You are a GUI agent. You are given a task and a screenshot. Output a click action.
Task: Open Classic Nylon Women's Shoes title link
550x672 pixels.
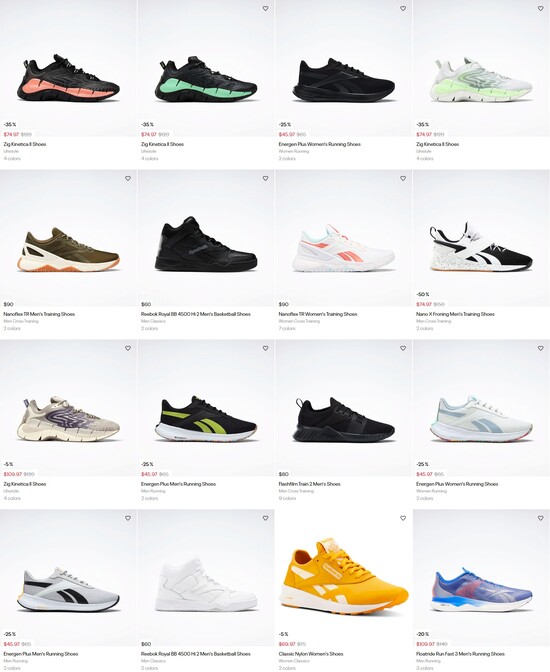pos(311,654)
